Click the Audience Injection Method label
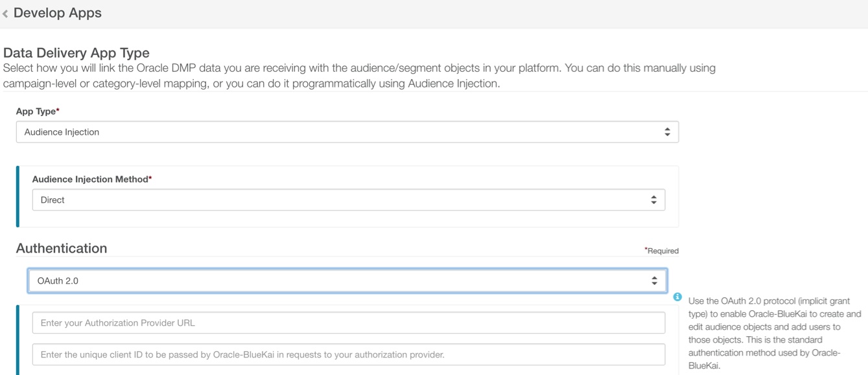Viewport: 868px width, 375px height. pos(91,179)
